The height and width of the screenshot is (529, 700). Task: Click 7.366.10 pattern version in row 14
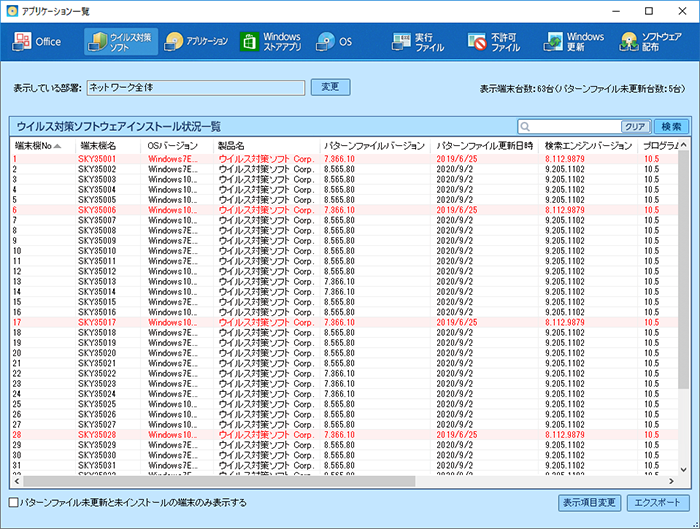[x=339, y=292]
